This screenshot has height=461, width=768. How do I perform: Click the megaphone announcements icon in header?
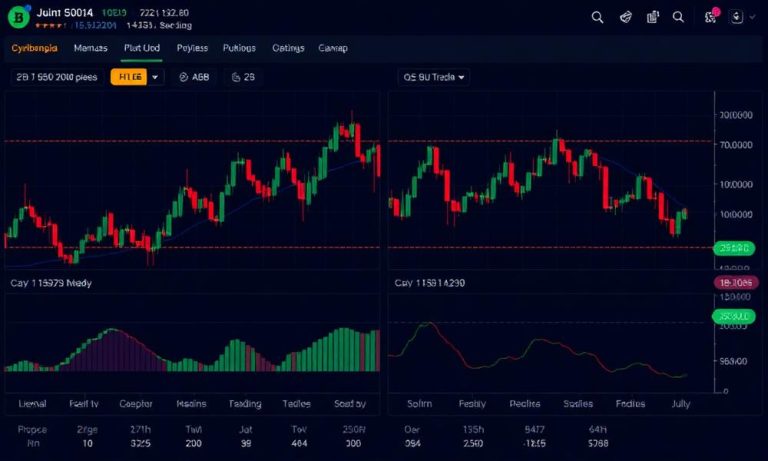click(626, 17)
